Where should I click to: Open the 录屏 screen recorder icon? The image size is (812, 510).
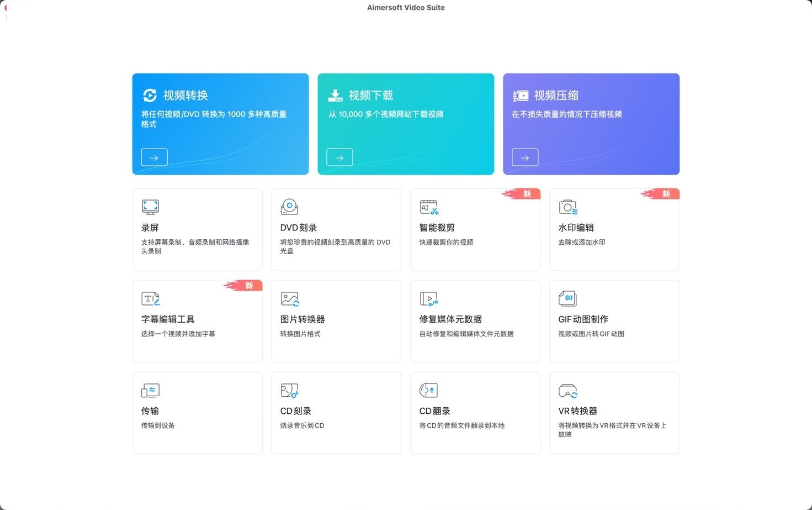(150, 207)
